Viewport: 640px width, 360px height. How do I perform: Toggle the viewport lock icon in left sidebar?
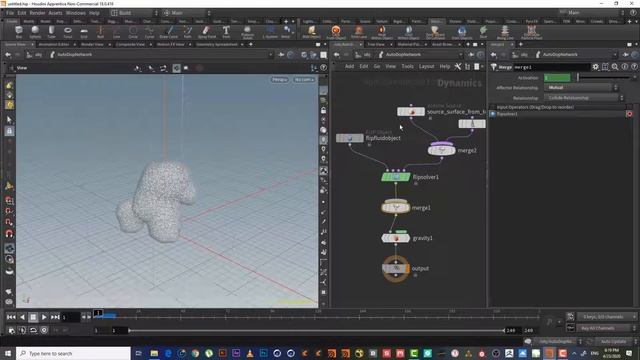(9, 131)
